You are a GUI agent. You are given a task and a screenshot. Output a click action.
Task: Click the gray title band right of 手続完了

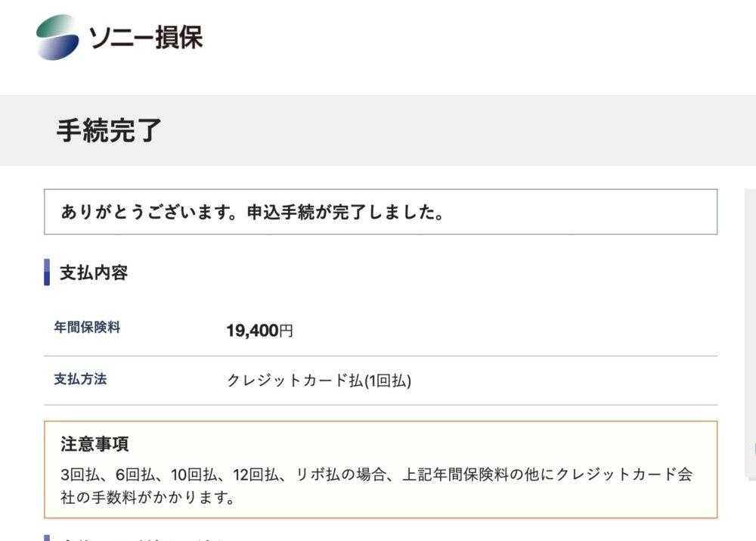[454, 131]
